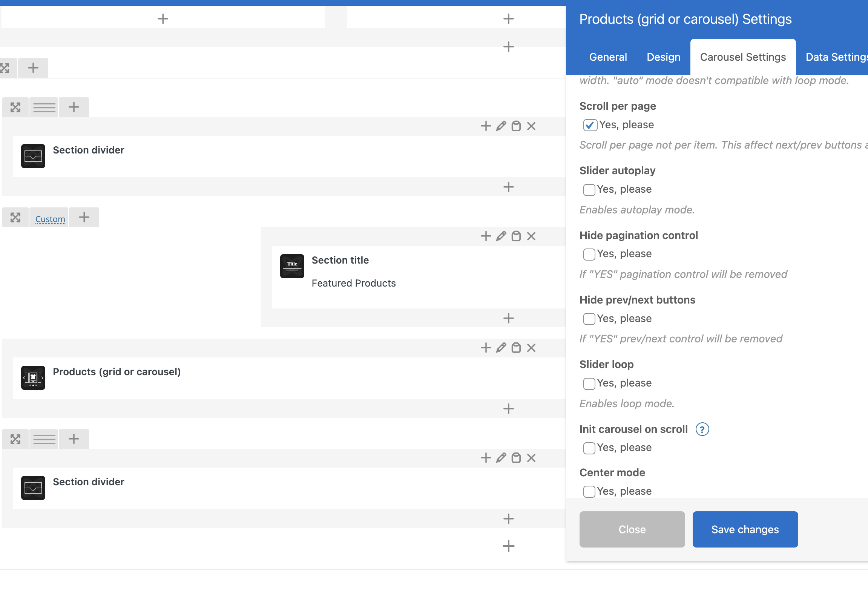This screenshot has width=868, height=589.
Task: Click the gray Close button
Action: [x=632, y=529]
